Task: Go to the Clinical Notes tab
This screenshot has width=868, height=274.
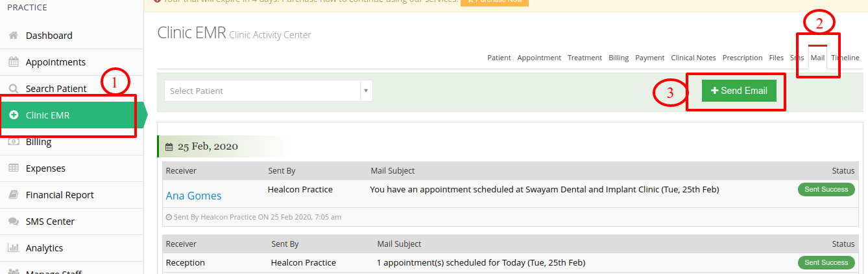Action: (x=693, y=58)
